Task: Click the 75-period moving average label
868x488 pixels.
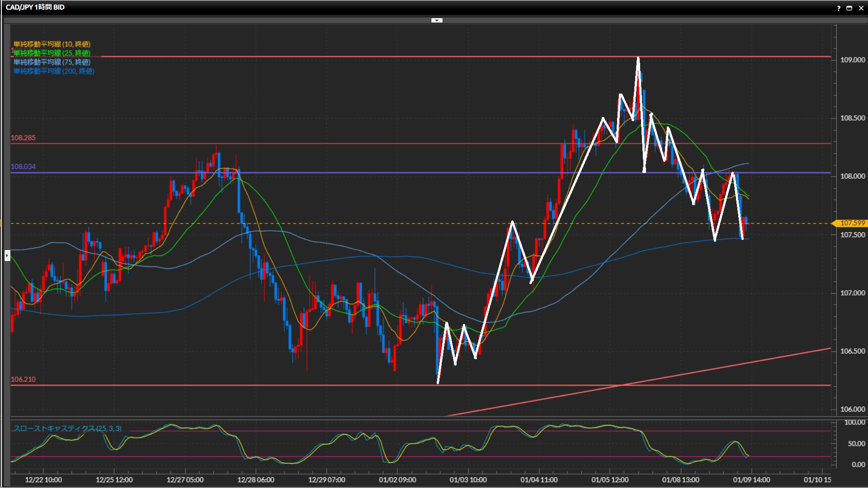Action: [52, 62]
